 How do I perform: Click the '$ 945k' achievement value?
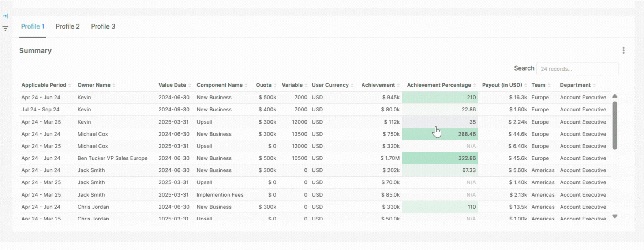pos(391,97)
